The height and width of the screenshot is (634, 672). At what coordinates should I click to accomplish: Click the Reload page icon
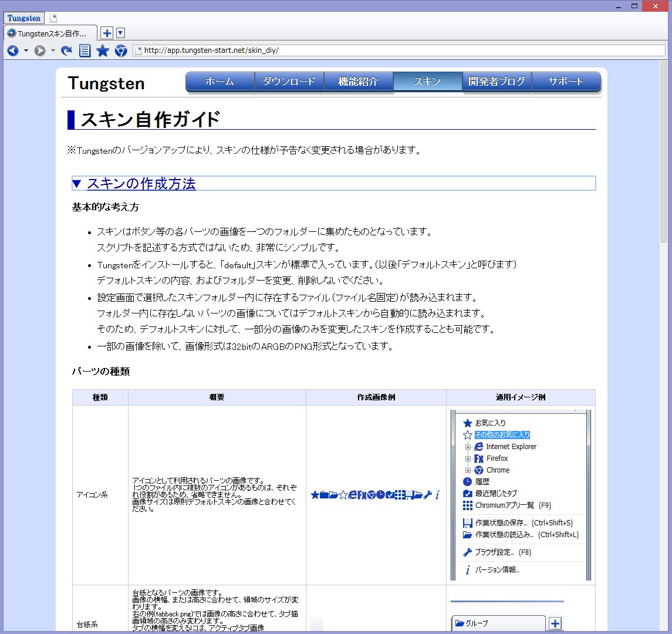click(x=66, y=50)
